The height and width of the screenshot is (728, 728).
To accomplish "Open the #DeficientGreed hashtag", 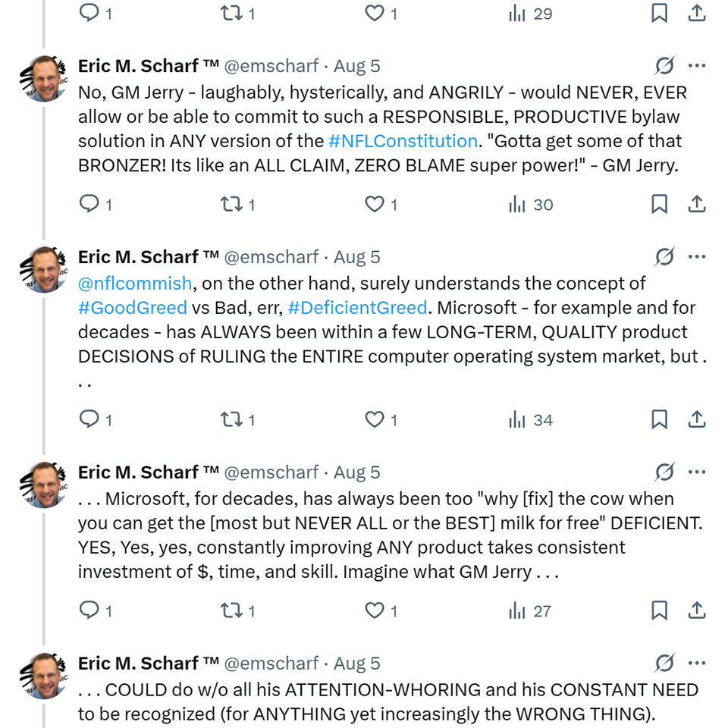I will [x=357, y=308].
